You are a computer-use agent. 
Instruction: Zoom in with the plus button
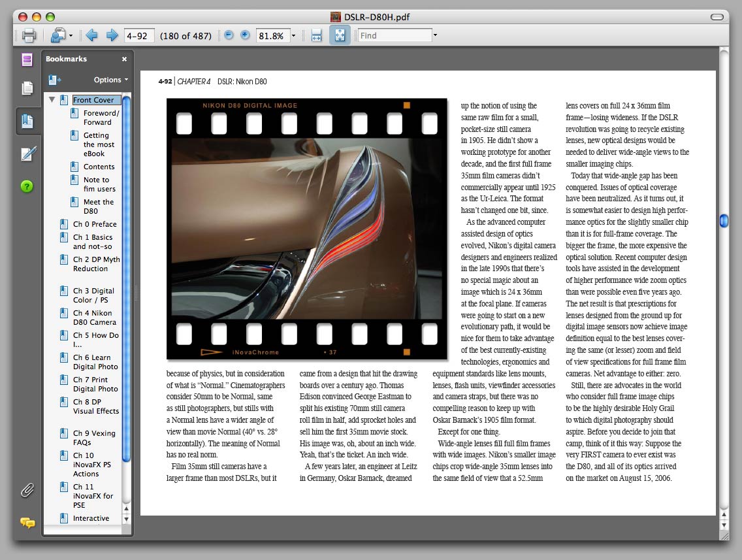pyautogui.click(x=245, y=35)
